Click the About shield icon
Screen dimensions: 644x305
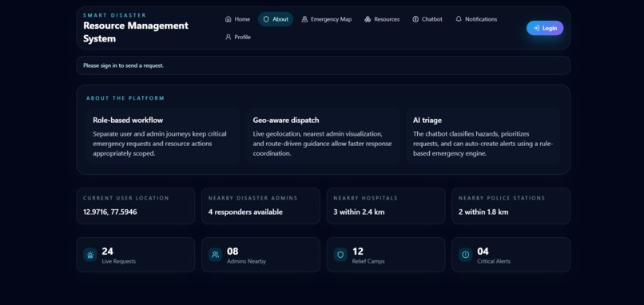[266, 19]
